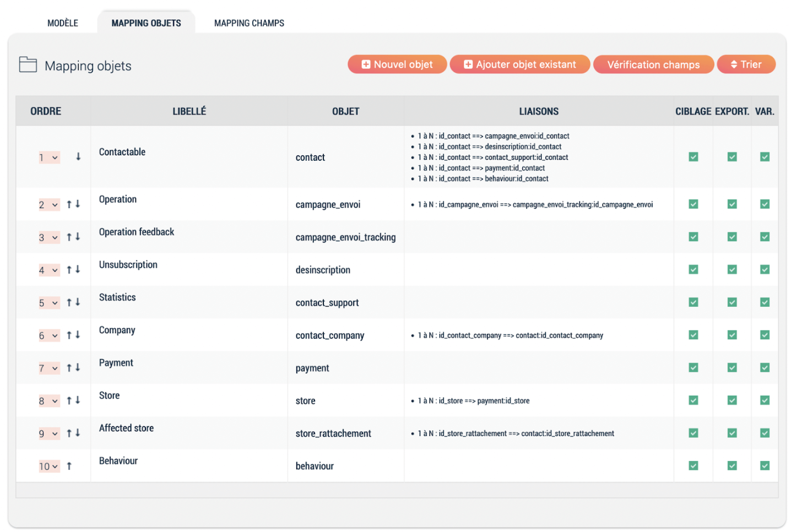Move Behaviour row up with arrow
Image resolution: width=791 pixels, height=532 pixels.
tap(69, 466)
